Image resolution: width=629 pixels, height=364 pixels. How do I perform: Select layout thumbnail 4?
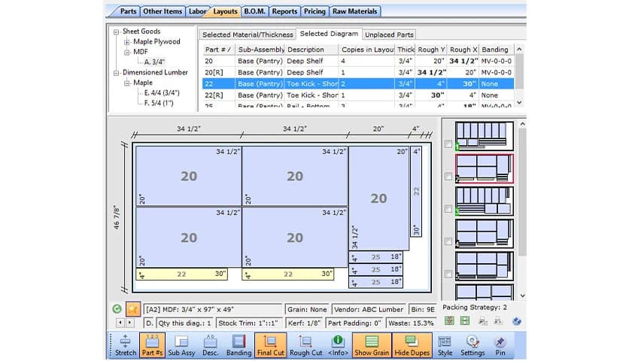(485, 234)
